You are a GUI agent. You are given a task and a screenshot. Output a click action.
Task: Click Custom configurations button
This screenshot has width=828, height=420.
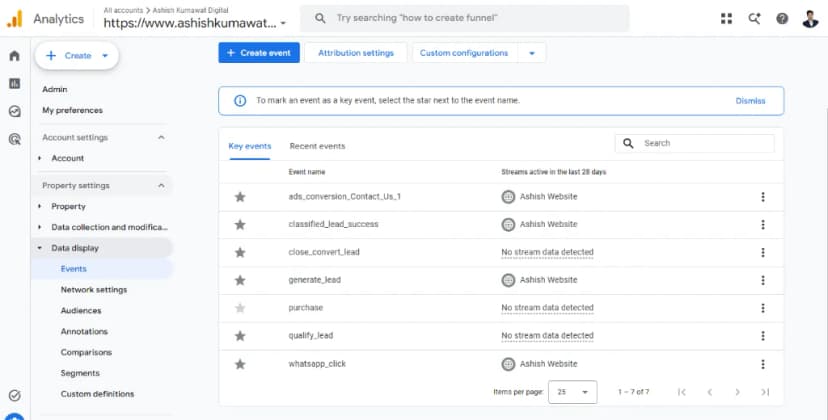[464, 53]
